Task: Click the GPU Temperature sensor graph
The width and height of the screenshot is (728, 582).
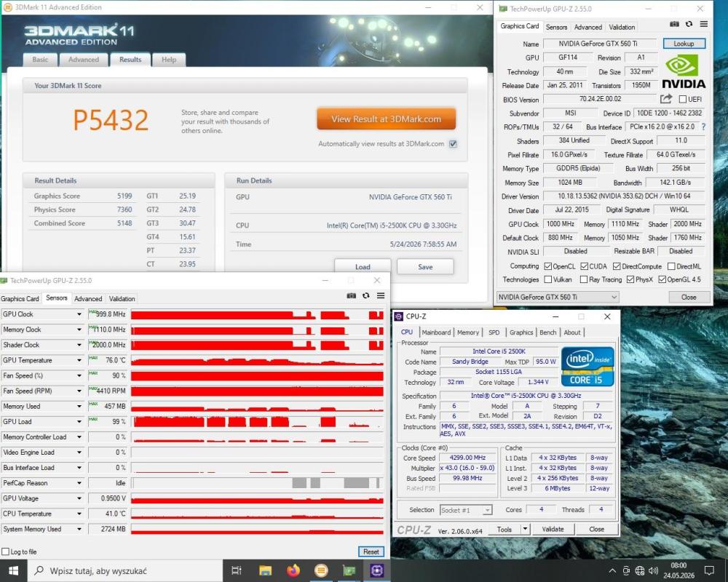Action: 257,360
